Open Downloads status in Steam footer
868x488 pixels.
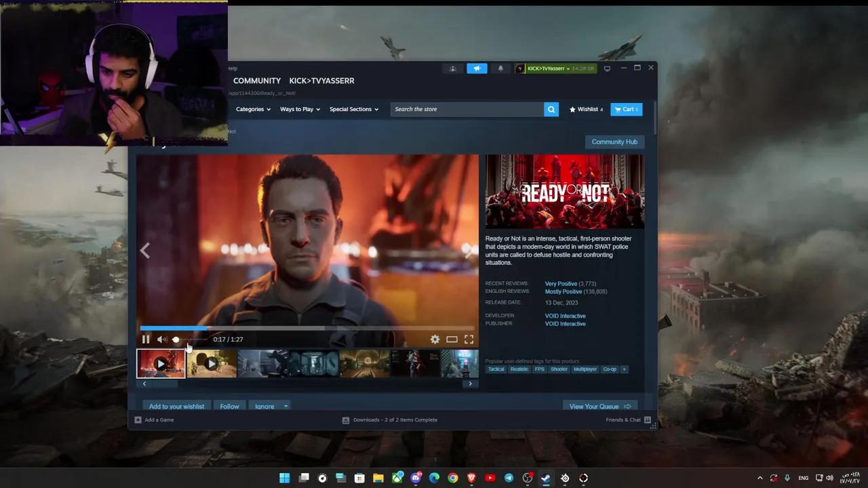390,420
